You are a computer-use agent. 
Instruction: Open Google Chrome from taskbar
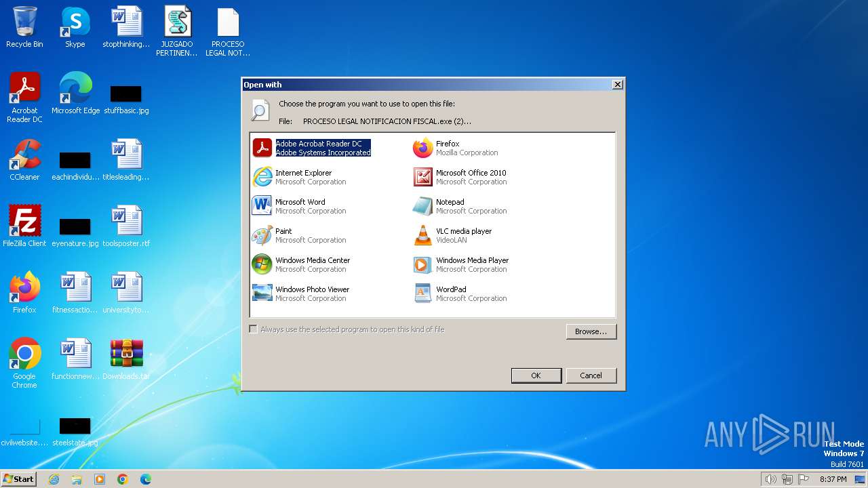tap(123, 479)
